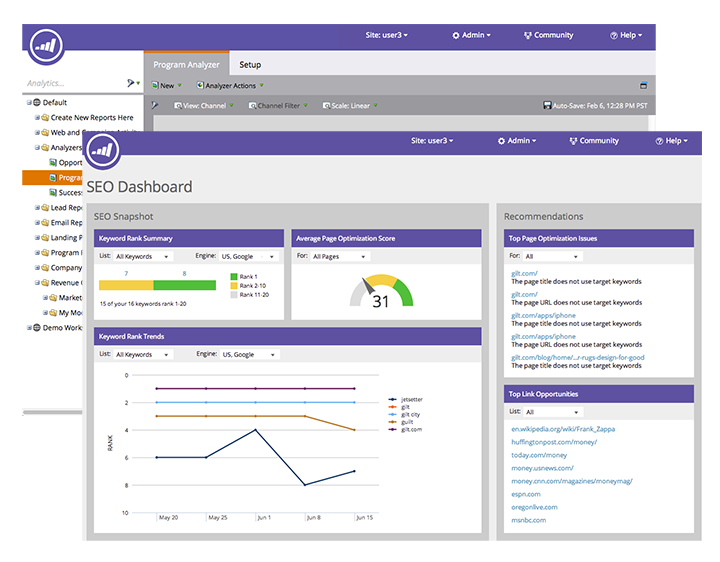
Task: Open the first gilt.com/apps/iphone link
Action: [543, 316]
